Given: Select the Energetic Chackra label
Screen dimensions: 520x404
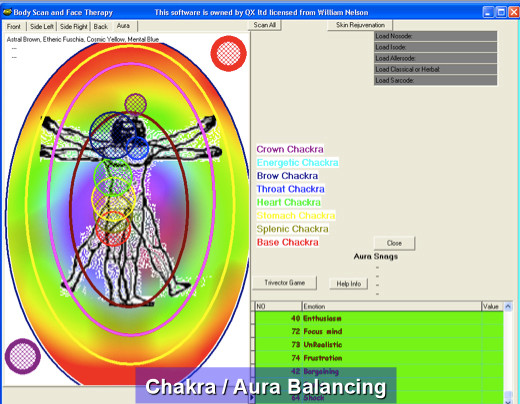Looking at the screenshot, I should click(298, 162).
